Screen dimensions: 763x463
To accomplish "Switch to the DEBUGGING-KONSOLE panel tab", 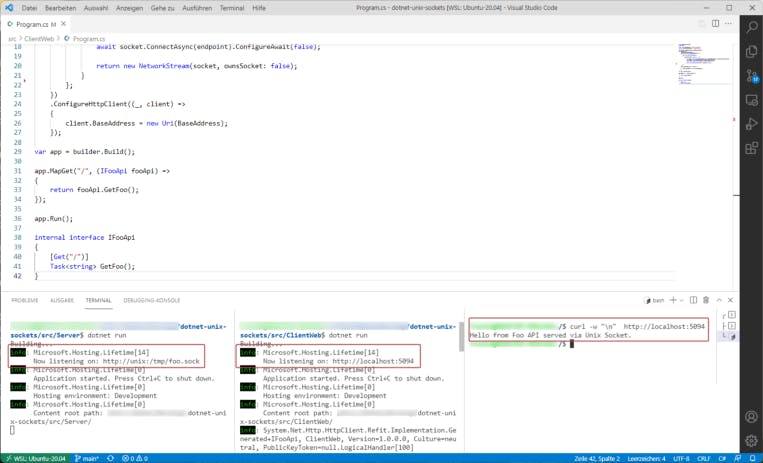I will [x=151, y=300].
